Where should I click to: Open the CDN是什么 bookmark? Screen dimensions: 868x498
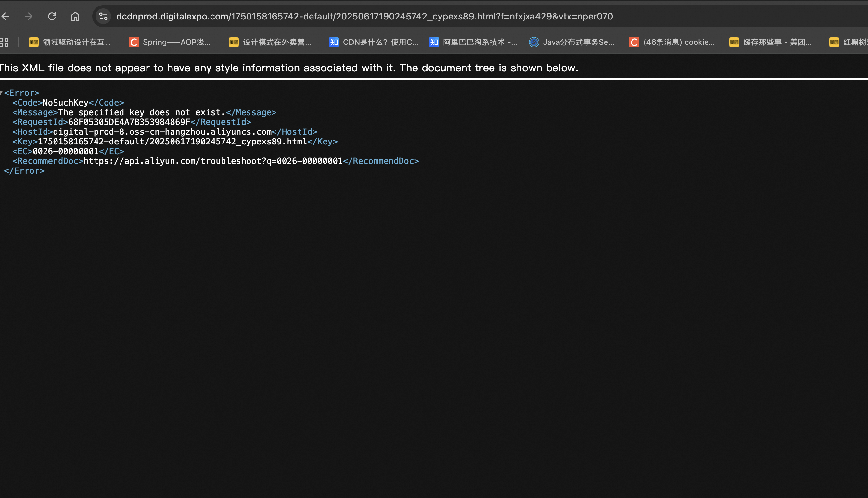[374, 42]
